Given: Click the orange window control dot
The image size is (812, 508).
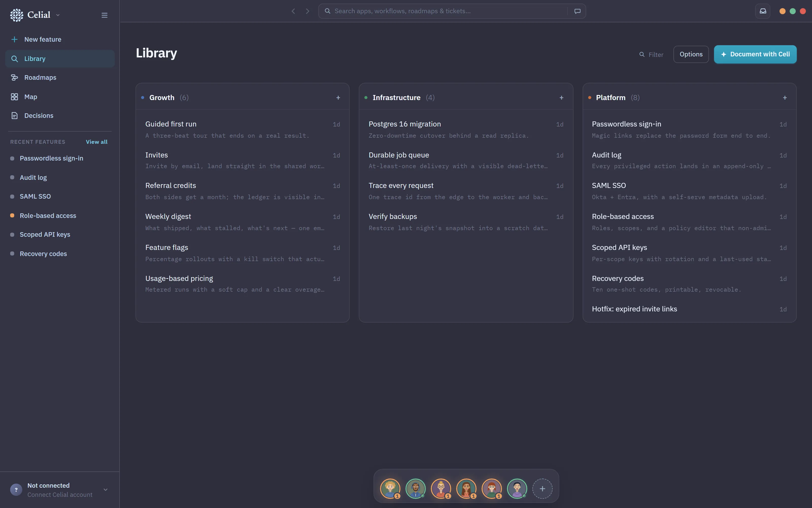Looking at the screenshot, I should pyautogui.click(x=783, y=11).
